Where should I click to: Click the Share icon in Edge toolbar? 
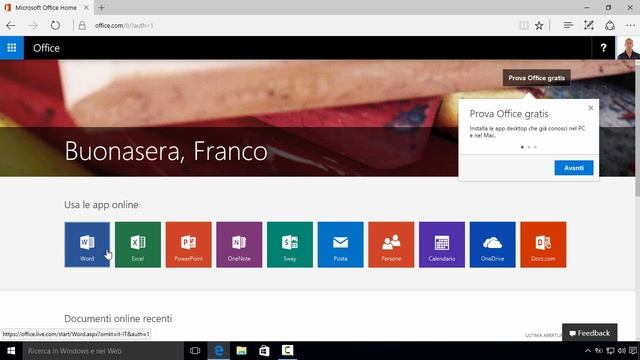tap(610, 25)
